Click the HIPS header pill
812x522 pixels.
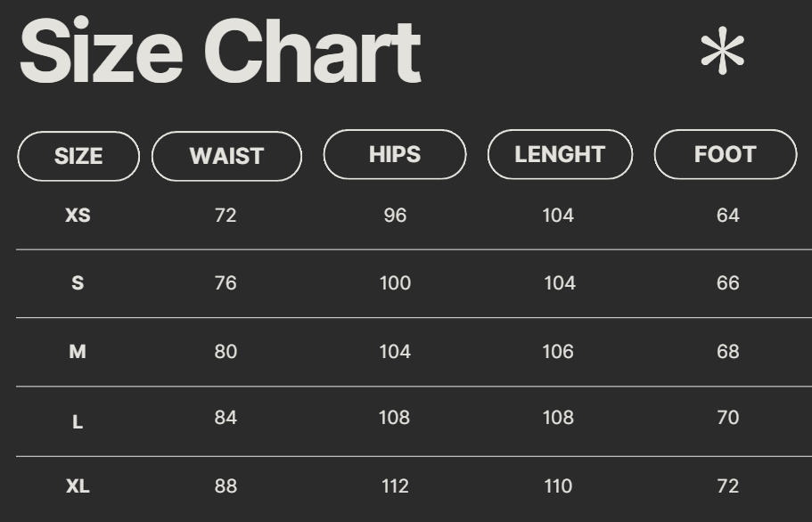coord(395,154)
